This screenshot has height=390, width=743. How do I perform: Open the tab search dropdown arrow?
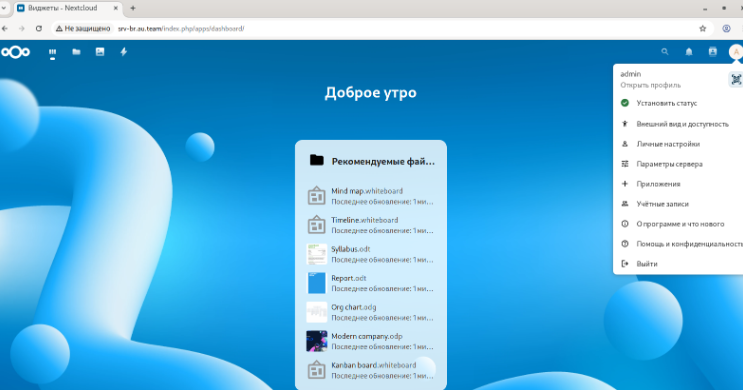(x=4, y=8)
